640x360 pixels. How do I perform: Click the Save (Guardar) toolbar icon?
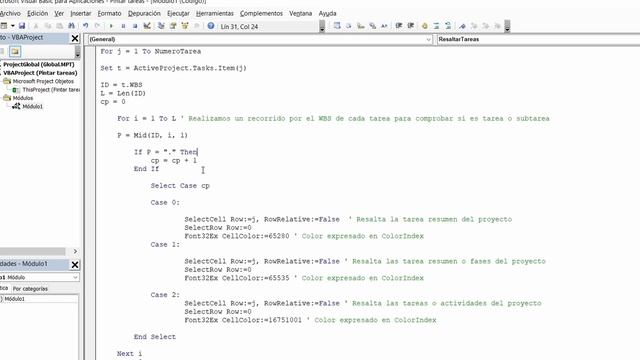click(22, 26)
